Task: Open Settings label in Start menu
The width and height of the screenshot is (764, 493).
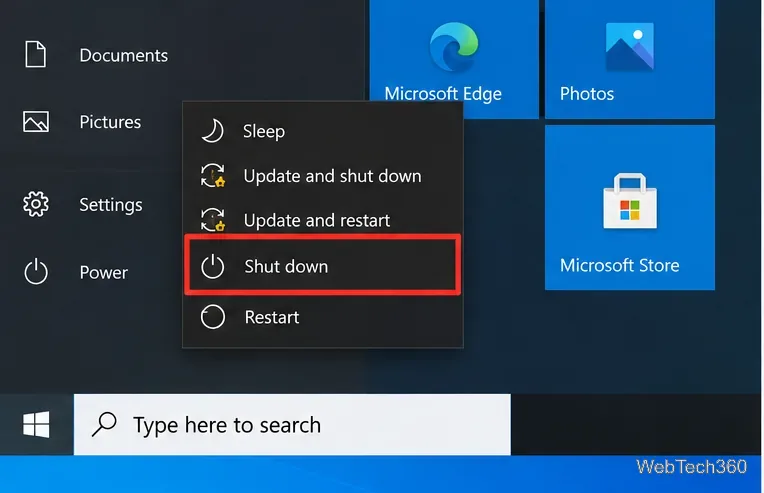Action: 111,205
